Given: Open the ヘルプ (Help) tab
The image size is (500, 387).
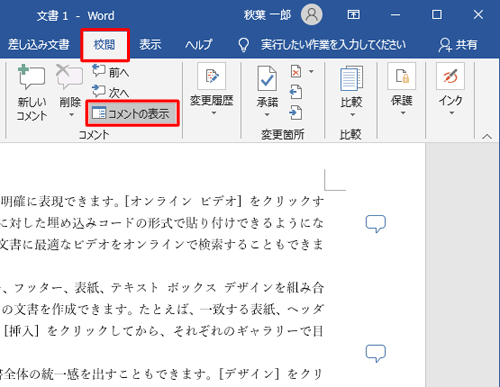Looking at the screenshot, I should pyautogui.click(x=199, y=45).
